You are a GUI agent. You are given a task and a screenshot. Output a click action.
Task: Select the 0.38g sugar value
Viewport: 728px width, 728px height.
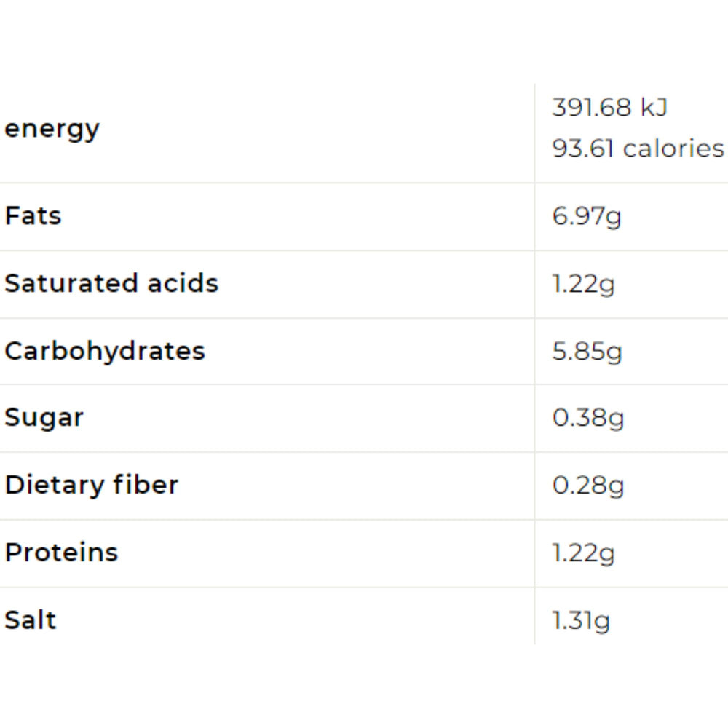[x=587, y=419]
